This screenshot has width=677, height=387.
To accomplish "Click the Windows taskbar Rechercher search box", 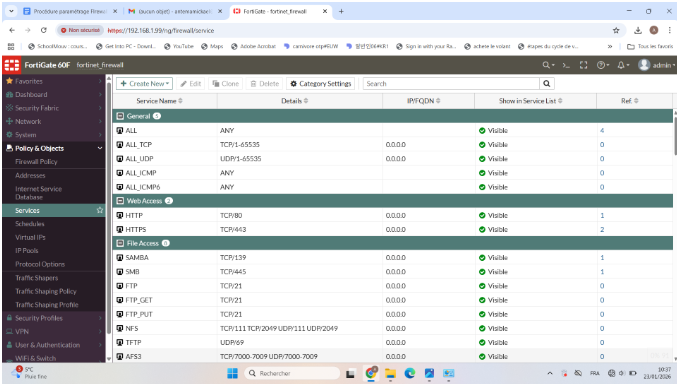I will point(292,373).
